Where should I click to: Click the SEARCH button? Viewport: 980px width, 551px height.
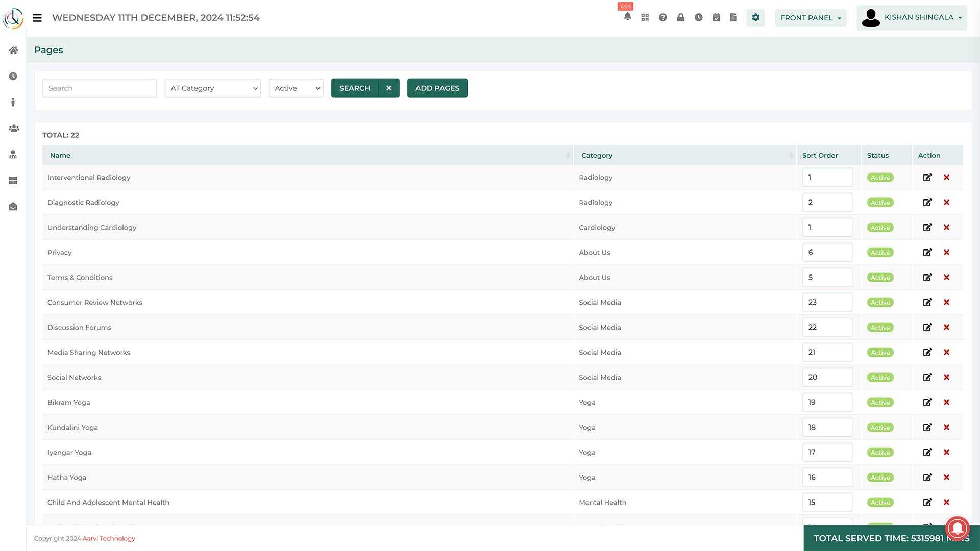tap(355, 88)
